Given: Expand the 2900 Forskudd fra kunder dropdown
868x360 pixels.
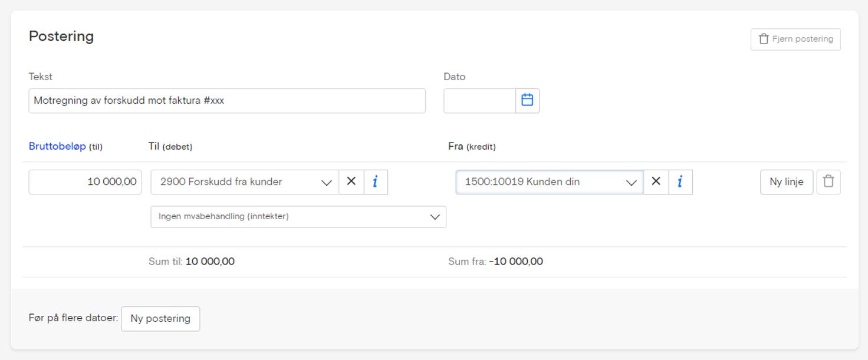Looking at the screenshot, I should click(x=327, y=183).
